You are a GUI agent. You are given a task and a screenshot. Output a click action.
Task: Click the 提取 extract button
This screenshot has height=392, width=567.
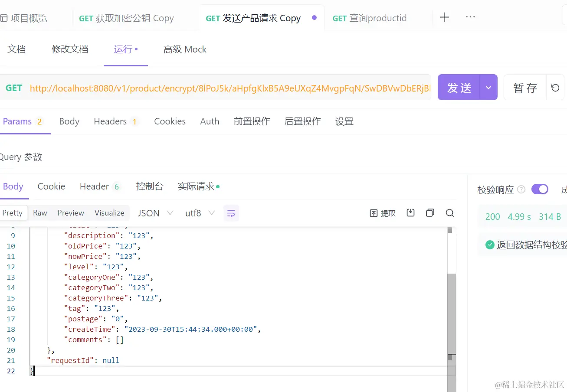coord(383,213)
